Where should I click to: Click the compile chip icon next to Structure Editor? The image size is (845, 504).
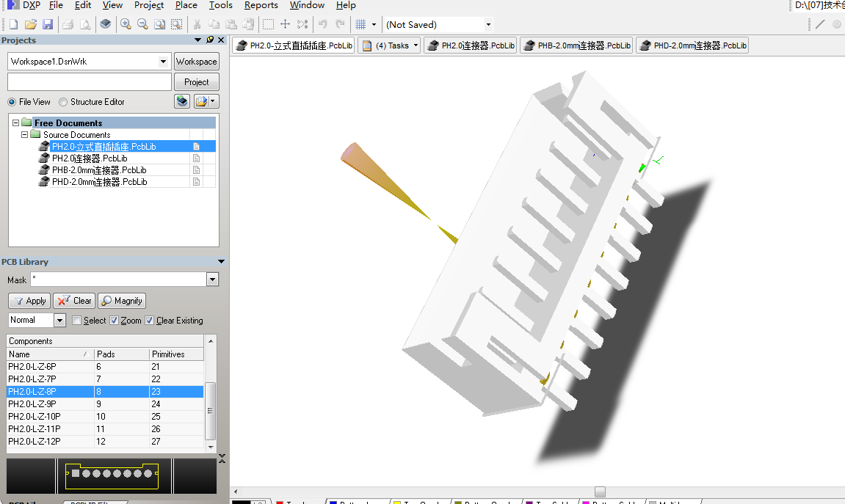182,101
